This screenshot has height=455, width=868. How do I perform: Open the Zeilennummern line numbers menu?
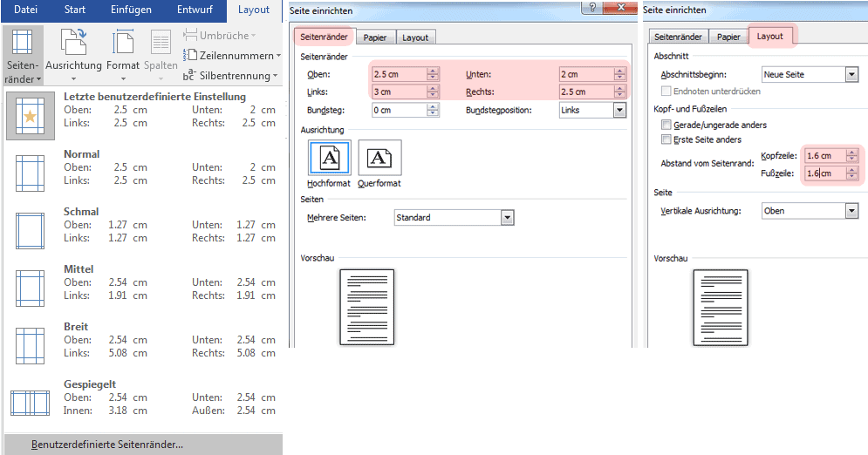[x=232, y=55]
